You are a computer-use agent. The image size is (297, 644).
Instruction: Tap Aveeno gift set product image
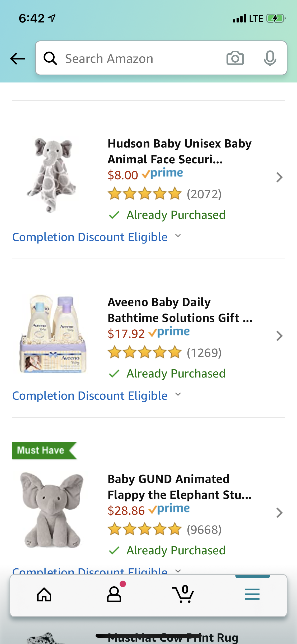click(x=53, y=334)
